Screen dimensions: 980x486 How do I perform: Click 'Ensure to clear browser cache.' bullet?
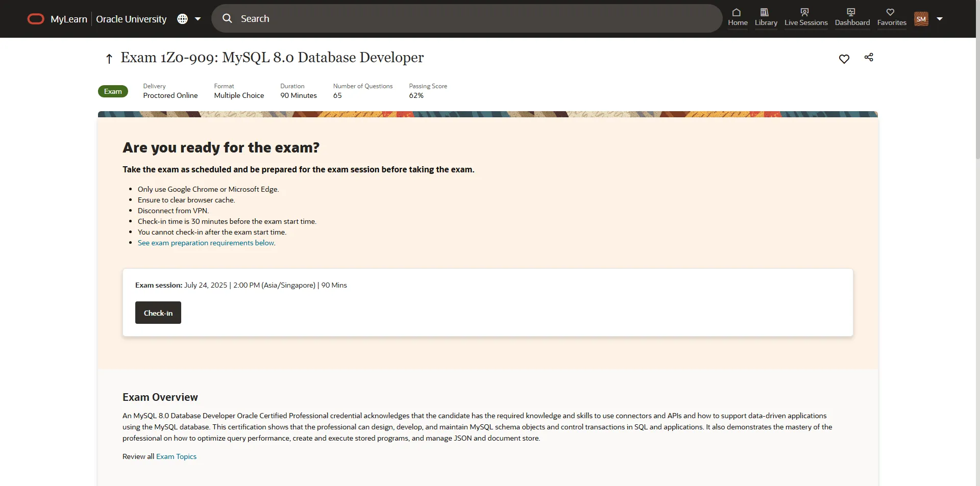coord(186,200)
